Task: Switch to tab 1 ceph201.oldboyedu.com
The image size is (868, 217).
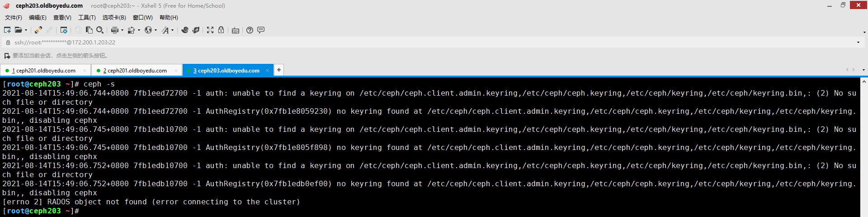Action: [44, 71]
